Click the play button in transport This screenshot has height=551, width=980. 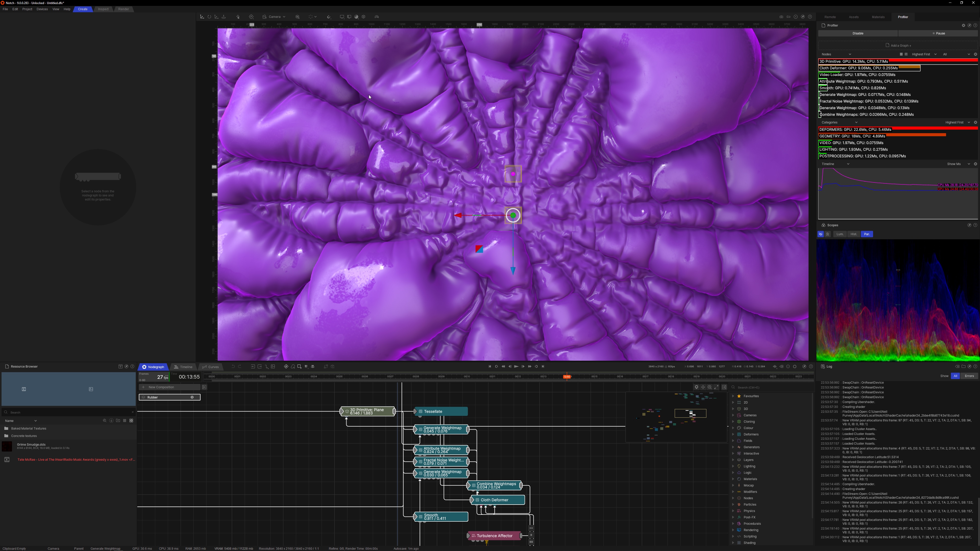point(516,367)
